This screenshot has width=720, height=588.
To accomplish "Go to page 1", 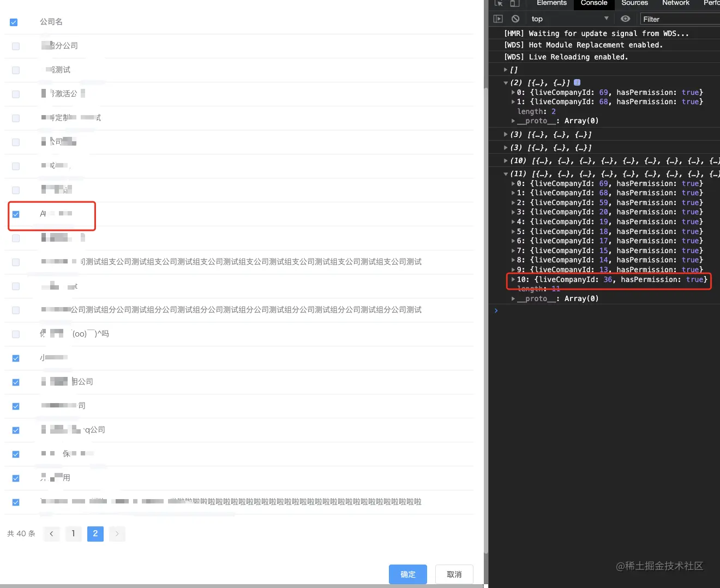I will (x=73, y=533).
